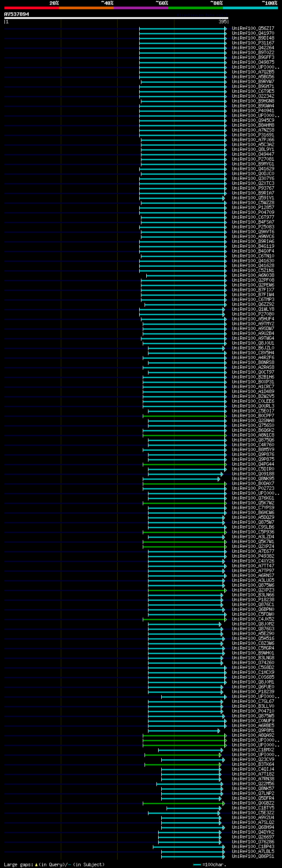Click the cyan ~100% identity legend segment
This screenshot has height=868, width=282.
250,8
